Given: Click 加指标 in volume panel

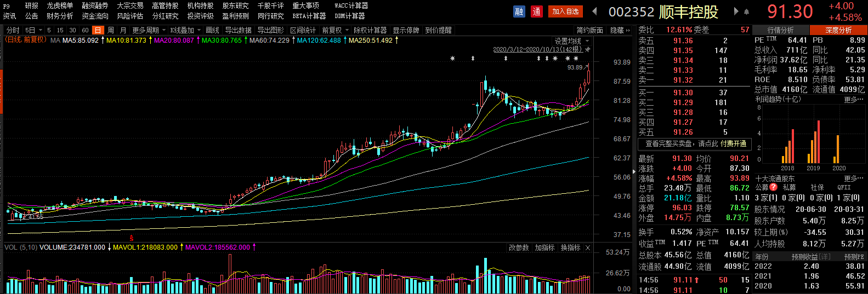Looking at the screenshot, I should (544, 248).
